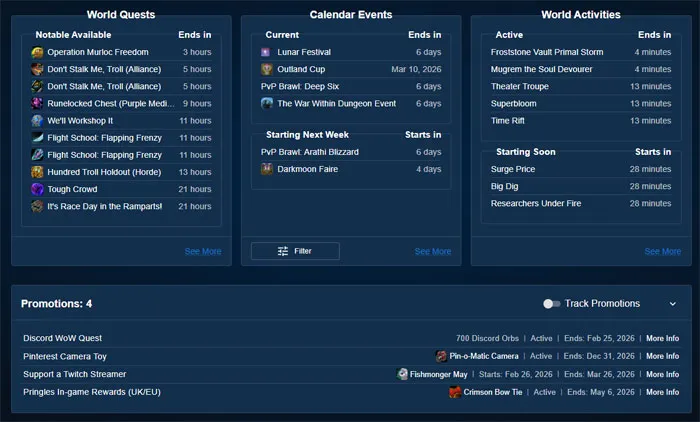The image size is (700, 422).
Task: Toggle the Track Promotions switch
Action: 551,304
